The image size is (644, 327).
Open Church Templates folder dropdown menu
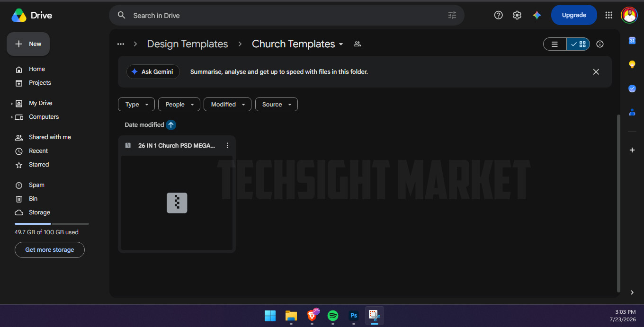pyautogui.click(x=340, y=44)
